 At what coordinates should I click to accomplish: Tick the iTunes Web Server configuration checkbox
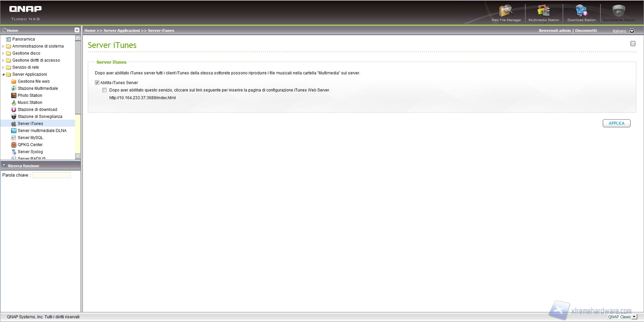(x=105, y=90)
